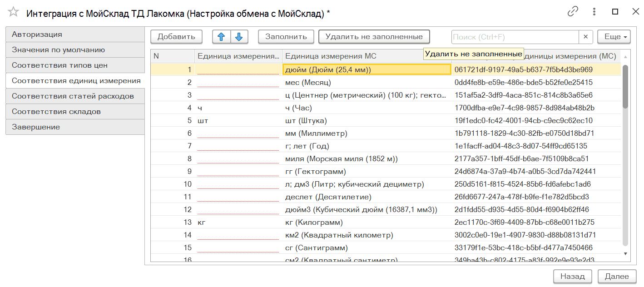Select the л; дм3 (Литр) cell

pyautogui.click(x=367, y=184)
